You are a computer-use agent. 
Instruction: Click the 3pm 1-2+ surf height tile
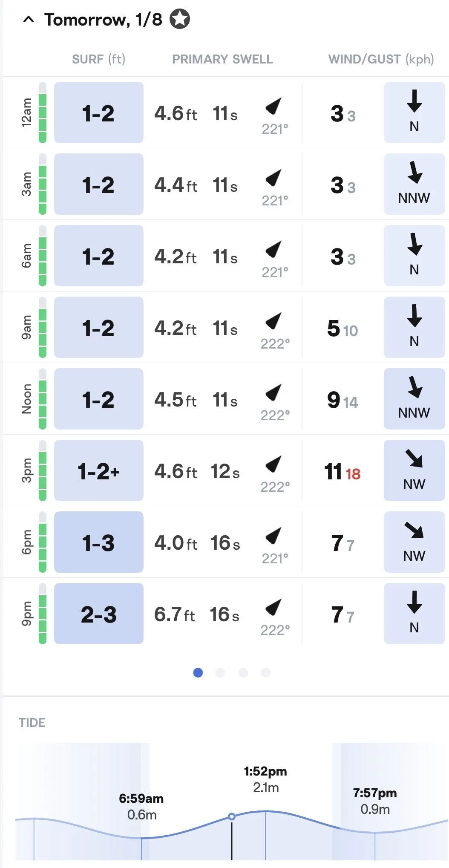click(x=99, y=470)
